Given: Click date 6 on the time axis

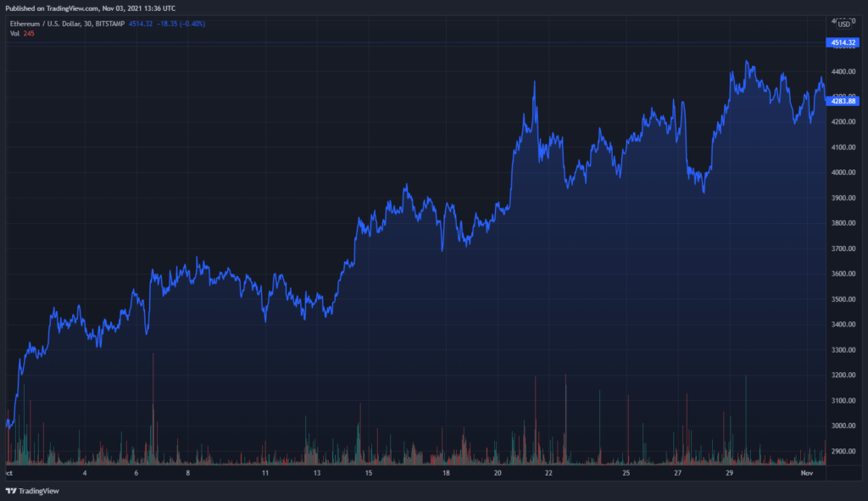Looking at the screenshot, I should (x=136, y=473).
